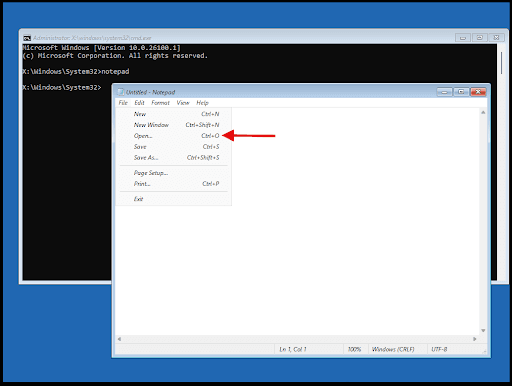Viewport: 512px width, 386px height.
Task: Choose New Window menu entry
Action: coord(173,125)
